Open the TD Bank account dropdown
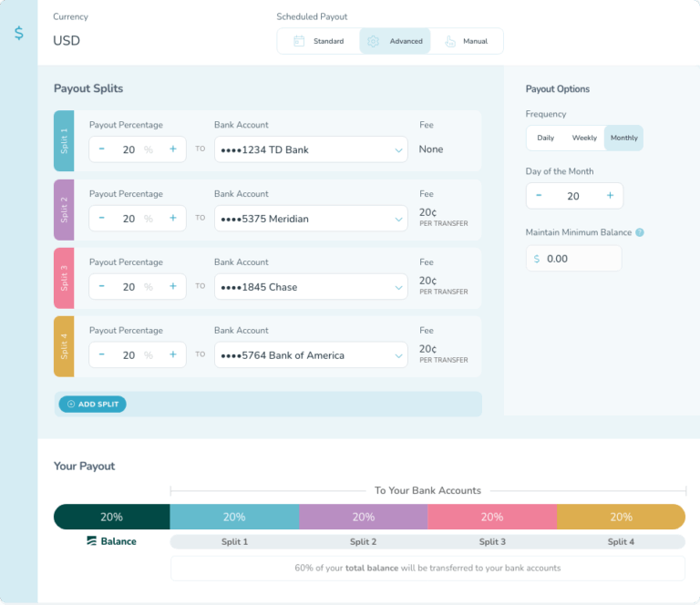The image size is (700, 605). 311,149
